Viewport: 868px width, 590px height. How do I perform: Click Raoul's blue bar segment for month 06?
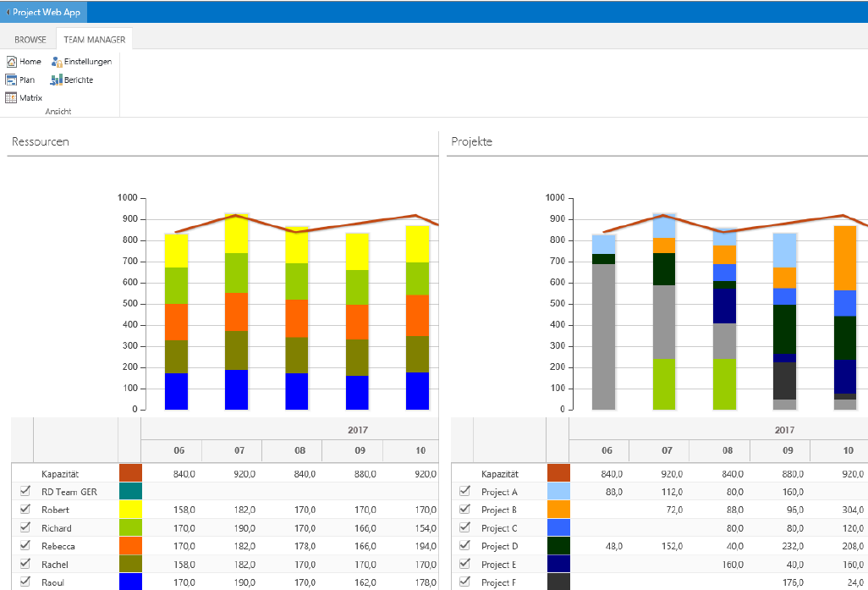(176, 391)
